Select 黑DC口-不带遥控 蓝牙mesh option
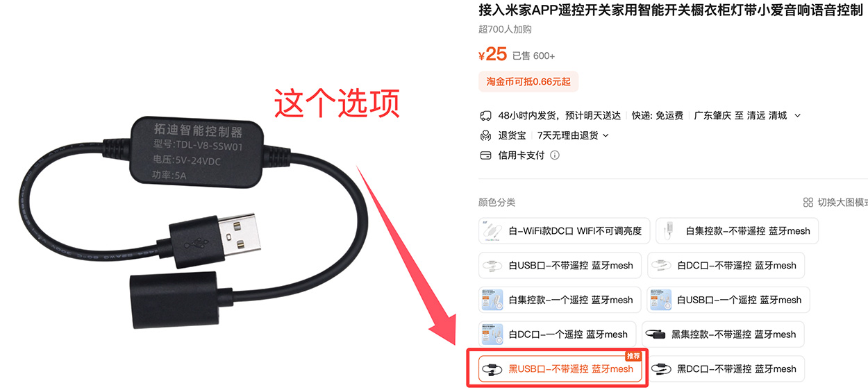This screenshot has width=868, height=390. (x=726, y=369)
